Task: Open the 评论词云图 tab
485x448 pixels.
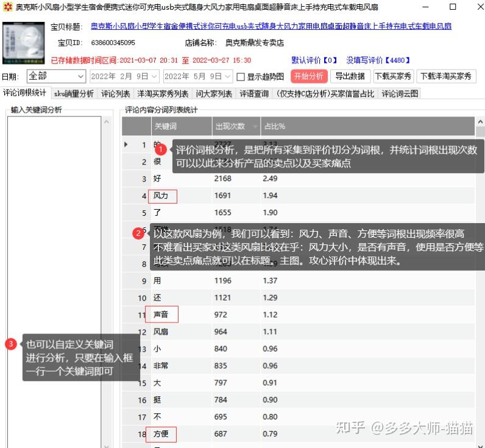Action: tap(399, 94)
